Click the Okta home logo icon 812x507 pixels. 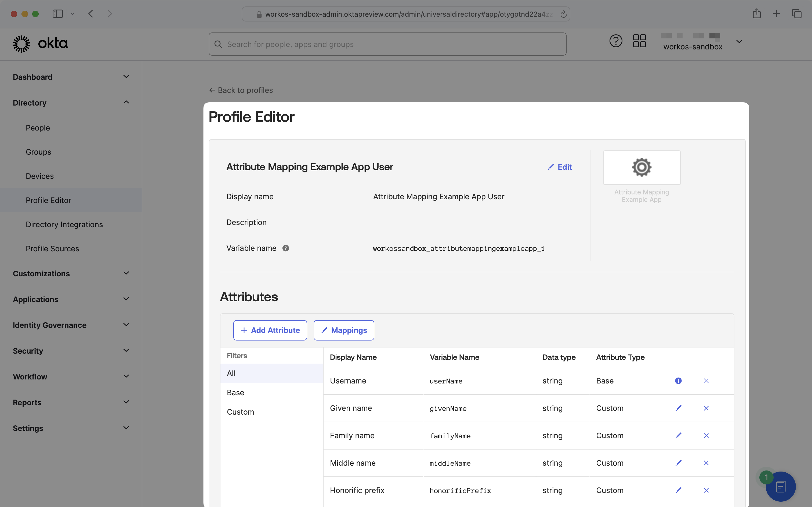20,44
